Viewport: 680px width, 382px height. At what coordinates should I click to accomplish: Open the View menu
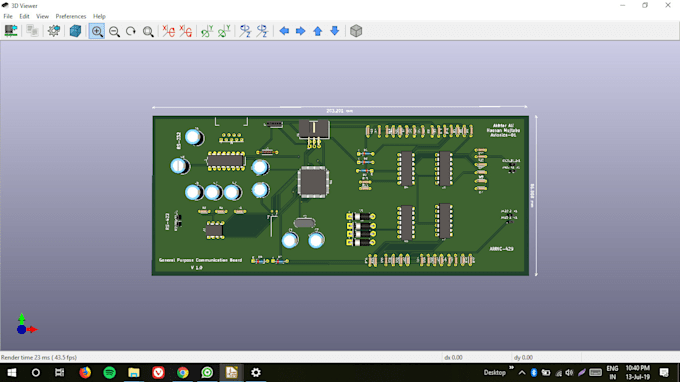click(42, 16)
